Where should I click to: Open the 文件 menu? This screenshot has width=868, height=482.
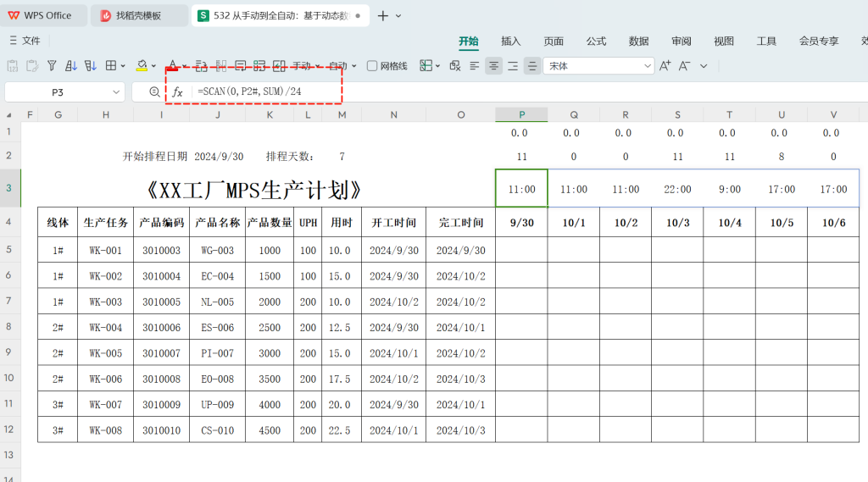[25, 41]
